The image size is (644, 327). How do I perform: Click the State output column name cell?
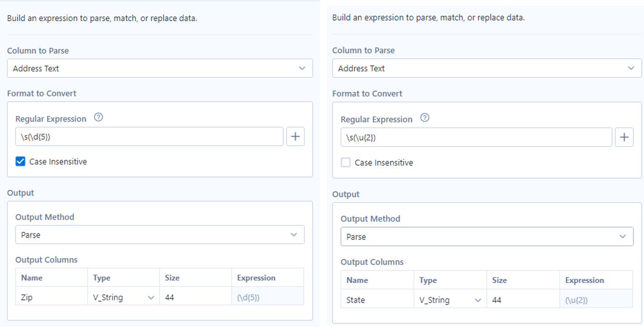(x=355, y=299)
